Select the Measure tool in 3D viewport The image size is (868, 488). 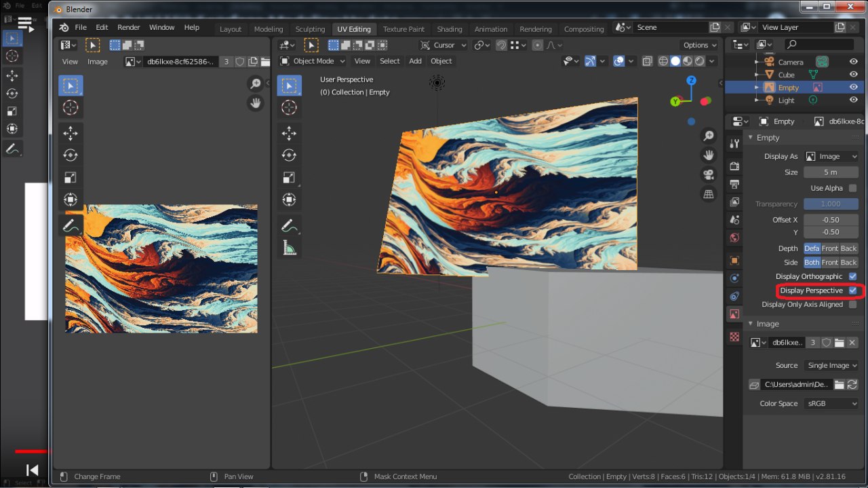tap(289, 248)
